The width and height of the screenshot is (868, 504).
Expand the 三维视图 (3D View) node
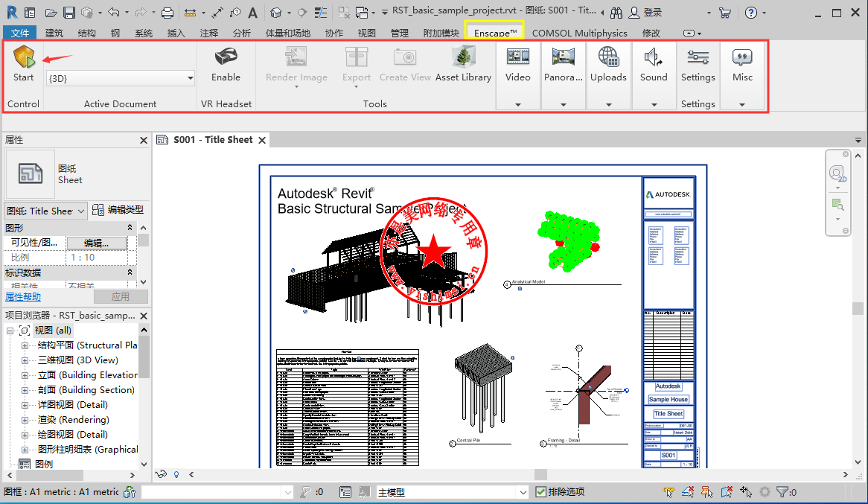[25, 360]
